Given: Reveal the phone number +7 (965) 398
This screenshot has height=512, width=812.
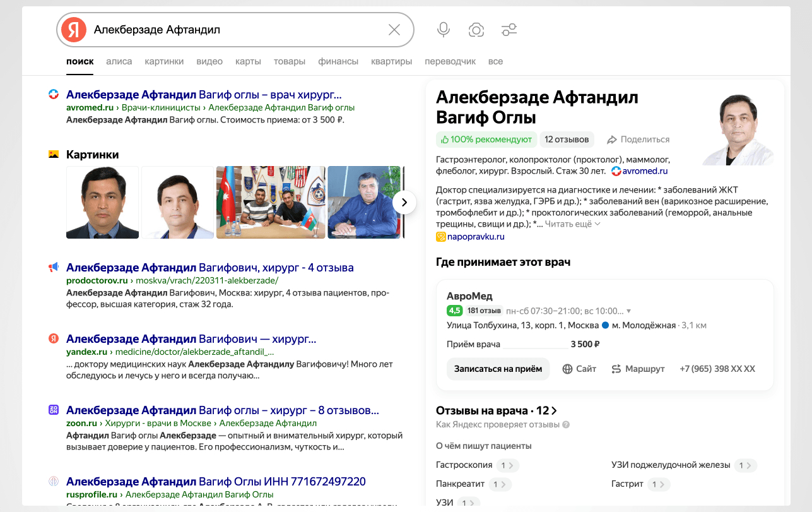Looking at the screenshot, I should tap(717, 369).
